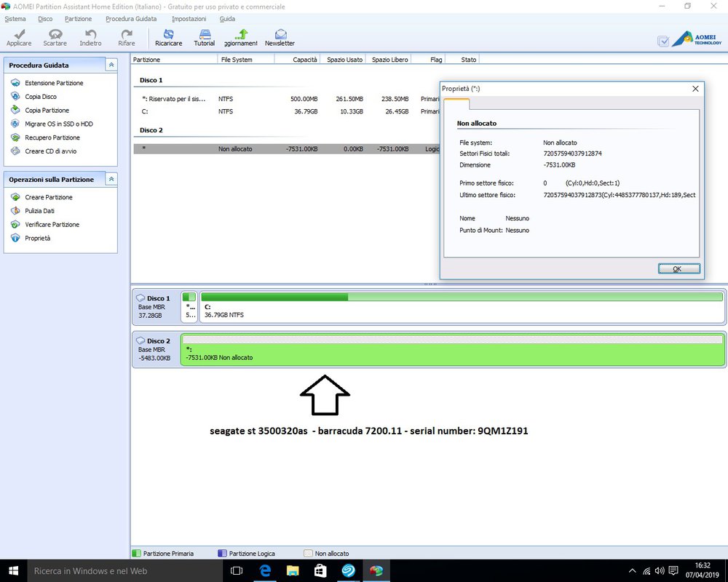This screenshot has height=582, width=728.
Task: Click the C: partition usage bar
Action: (462, 297)
